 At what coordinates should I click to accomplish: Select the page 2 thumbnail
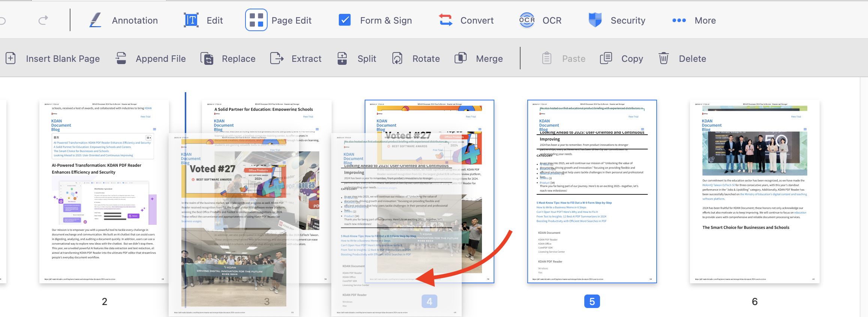coord(104,191)
